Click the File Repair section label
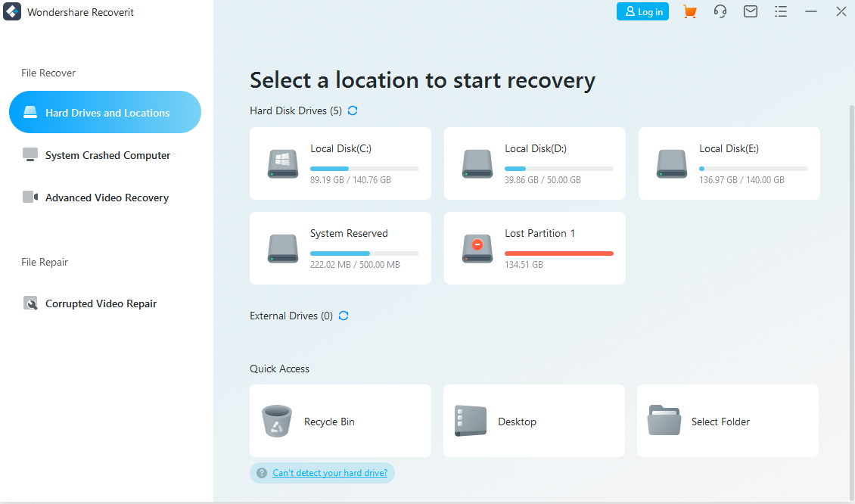The height and width of the screenshot is (504, 855). pos(45,263)
